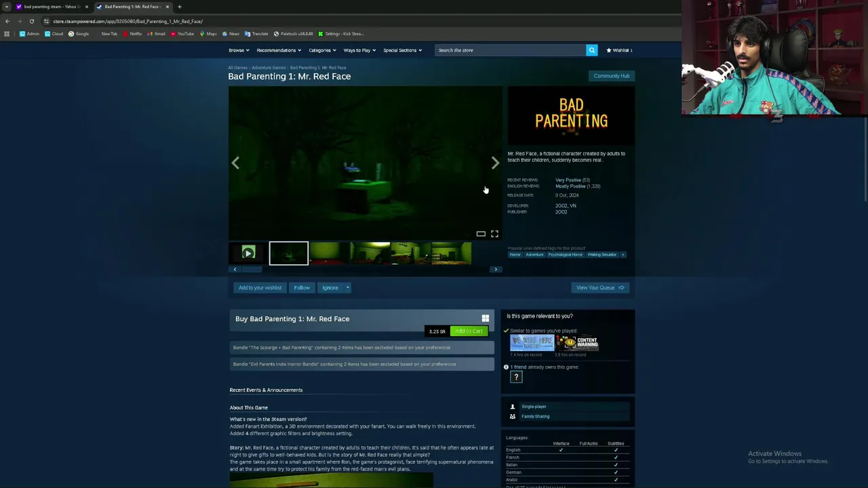The image size is (868, 488).
Task: Click the Wishlist star link in the store header
Action: pyautogui.click(x=619, y=50)
